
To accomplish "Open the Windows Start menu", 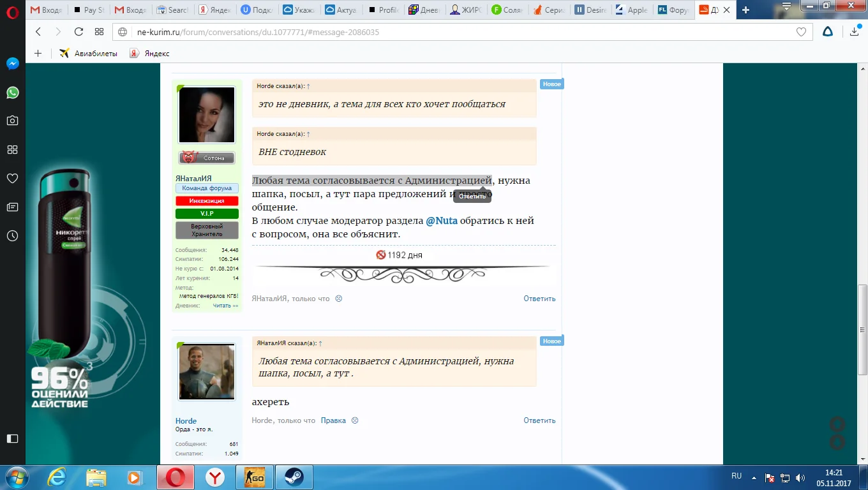I will (15, 477).
